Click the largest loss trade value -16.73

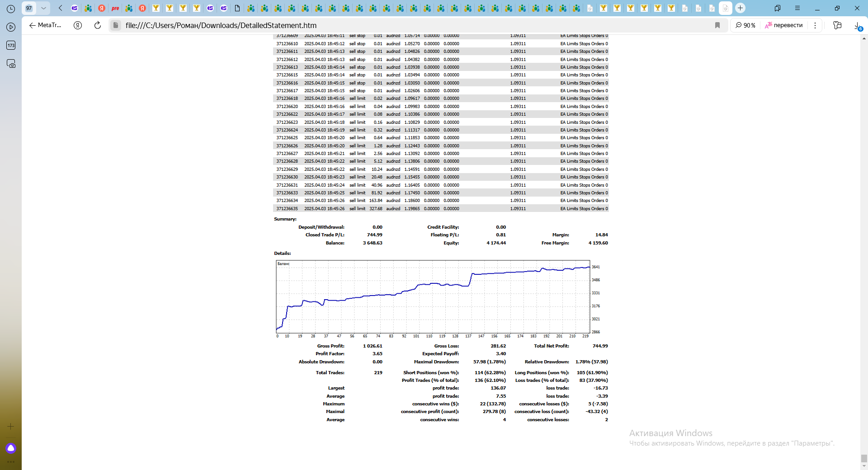click(601, 388)
